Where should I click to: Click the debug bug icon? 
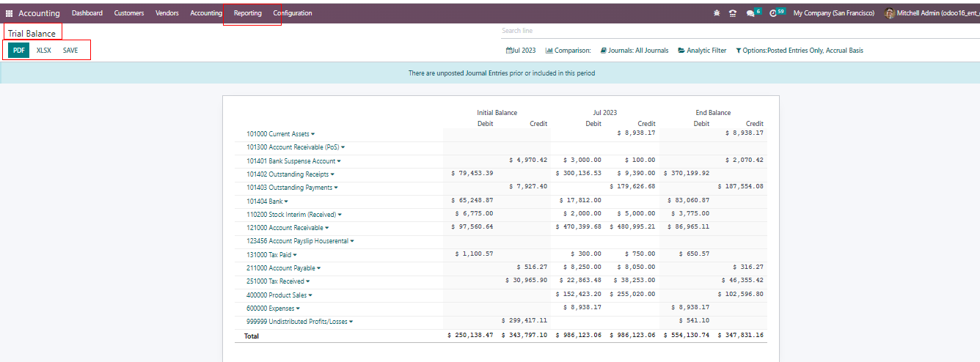[x=716, y=13]
